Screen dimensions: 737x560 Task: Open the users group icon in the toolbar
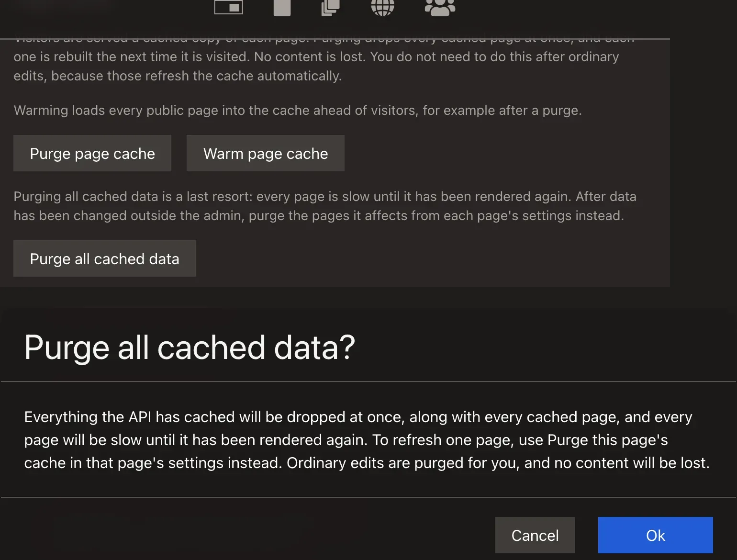440,7
